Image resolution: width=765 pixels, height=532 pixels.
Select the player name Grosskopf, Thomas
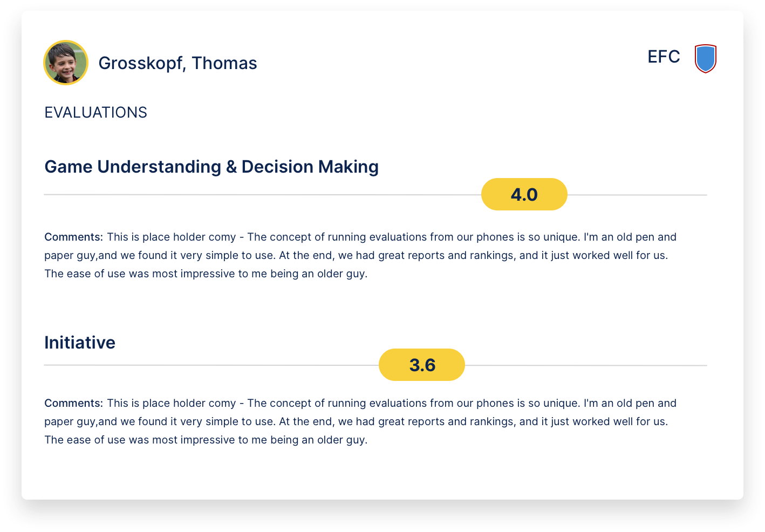177,63
